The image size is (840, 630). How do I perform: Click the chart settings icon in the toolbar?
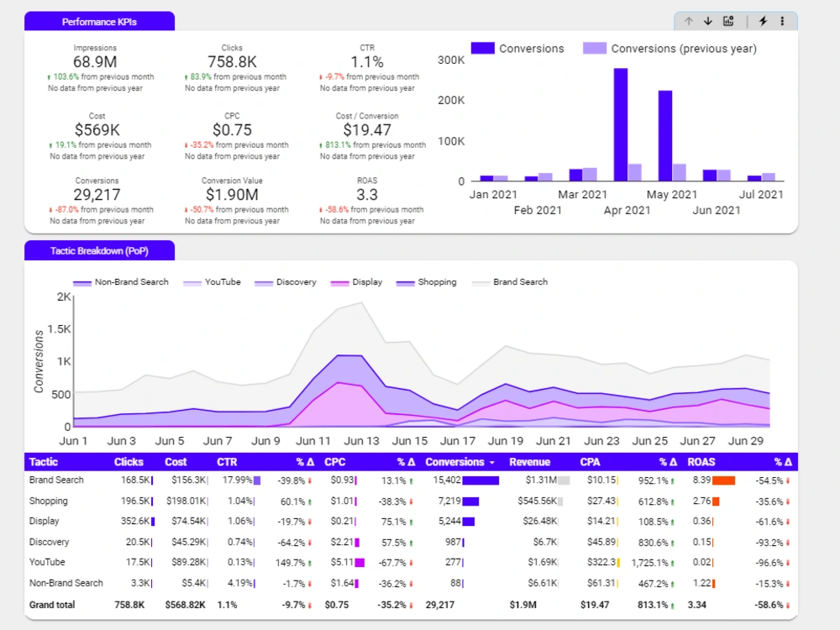coord(730,20)
